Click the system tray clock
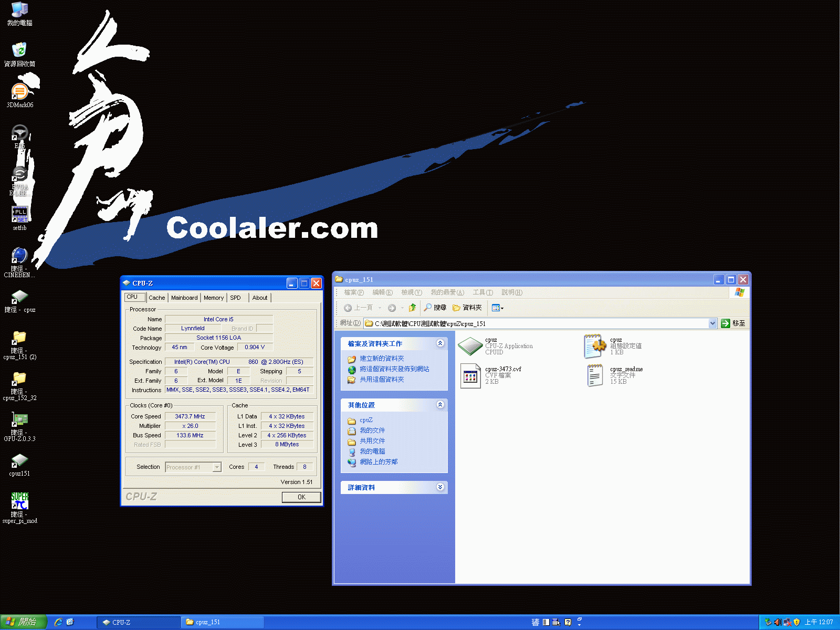Screen dimensions: 840x630 click(x=819, y=622)
